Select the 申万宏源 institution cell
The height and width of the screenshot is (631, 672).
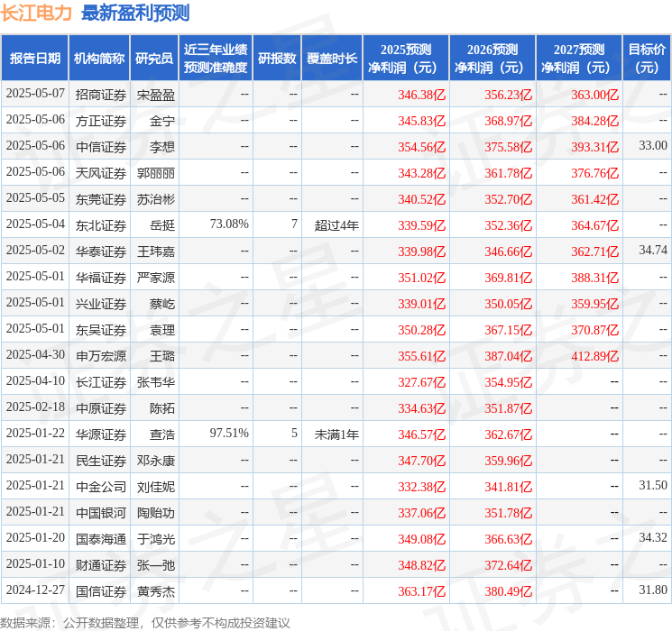tap(101, 356)
